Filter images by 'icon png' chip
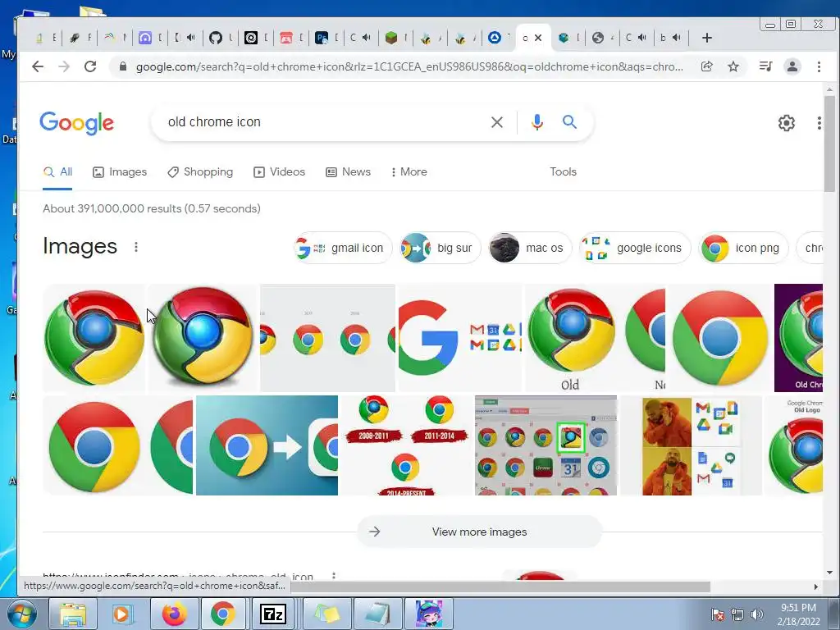This screenshot has height=630, width=840. pyautogui.click(x=743, y=248)
